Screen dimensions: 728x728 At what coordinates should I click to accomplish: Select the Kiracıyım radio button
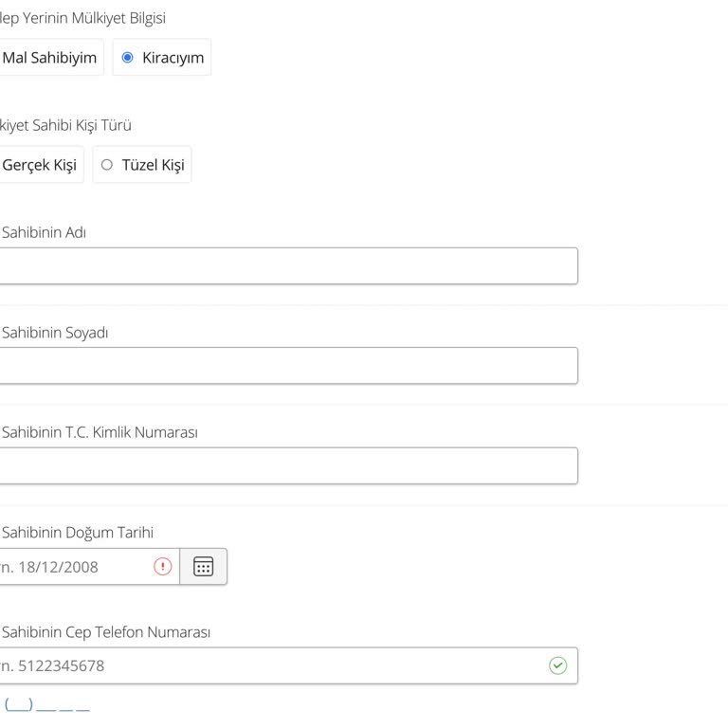128,58
